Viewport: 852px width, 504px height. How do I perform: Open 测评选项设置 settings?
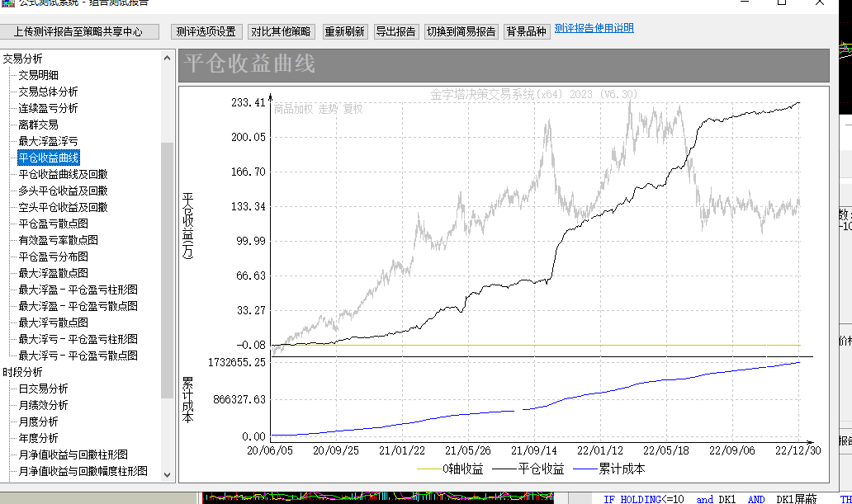(x=206, y=31)
